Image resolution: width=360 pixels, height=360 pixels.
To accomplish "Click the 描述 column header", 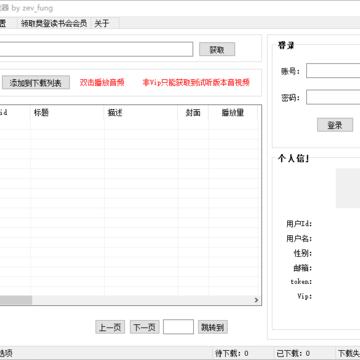I will (141, 113).
